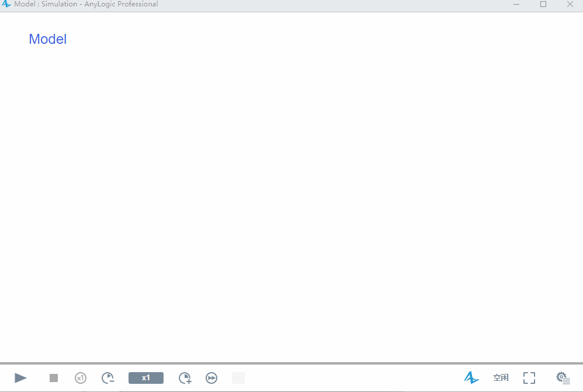Stop the simulation with the square button
The width and height of the screenshot is (583, 392).
click(54, 378)
